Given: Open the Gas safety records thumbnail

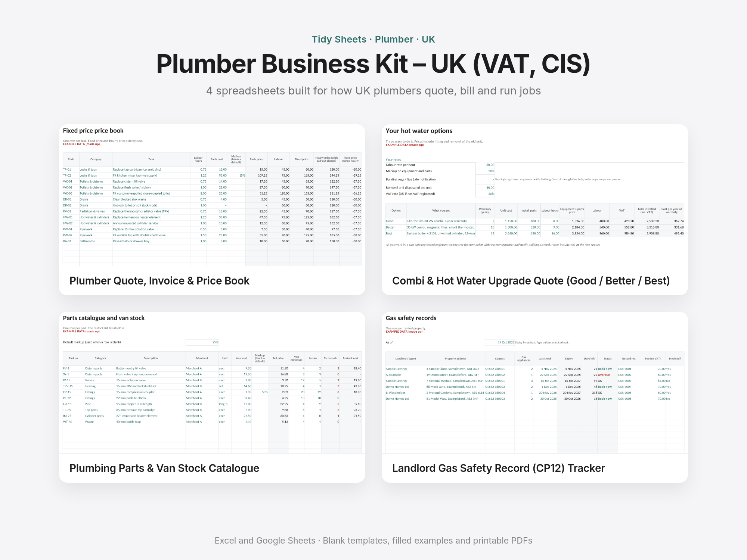Looking at the screenshot, I should pyautogui.click(x=535, y=383).
